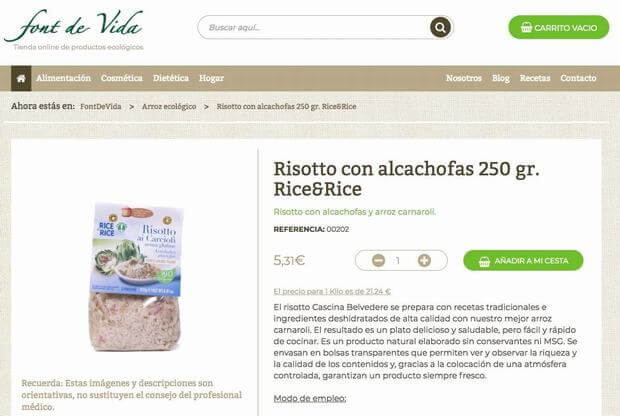
Task: Select the Dietética menu item
Action: [x=171, y=78]
